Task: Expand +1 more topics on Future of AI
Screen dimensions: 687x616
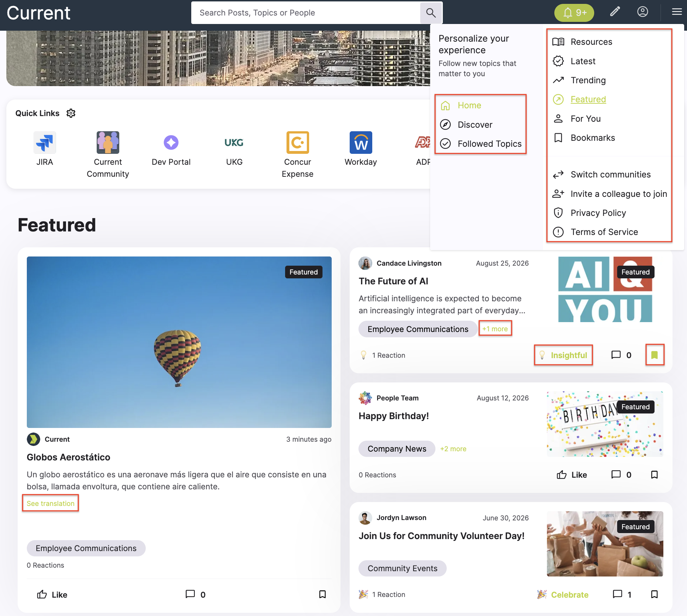Action: coord(495,329)
